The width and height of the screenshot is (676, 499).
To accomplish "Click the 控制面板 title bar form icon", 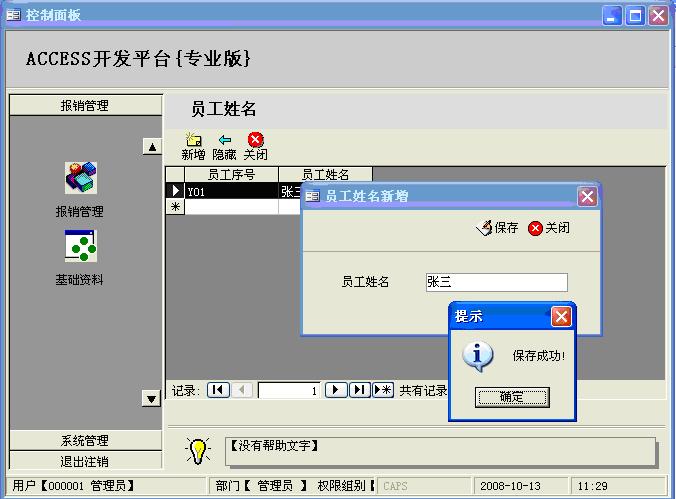I will (14, 15).
